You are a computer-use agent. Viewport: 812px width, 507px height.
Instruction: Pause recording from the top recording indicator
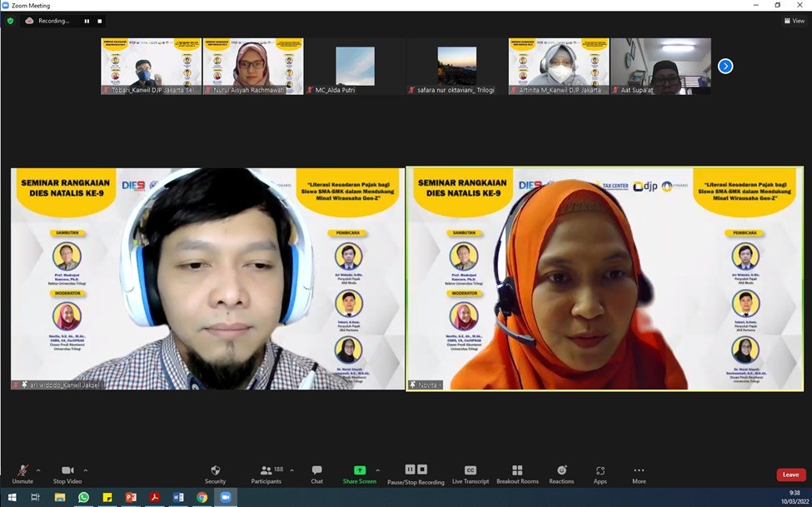[x=87, y=21]
